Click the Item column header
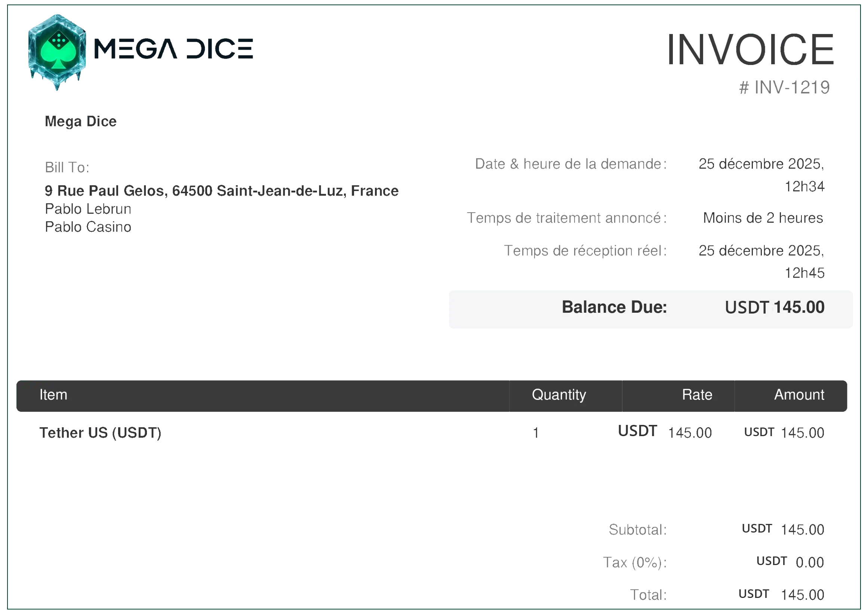Screen dimensions: 868x614 click(53, 395)
